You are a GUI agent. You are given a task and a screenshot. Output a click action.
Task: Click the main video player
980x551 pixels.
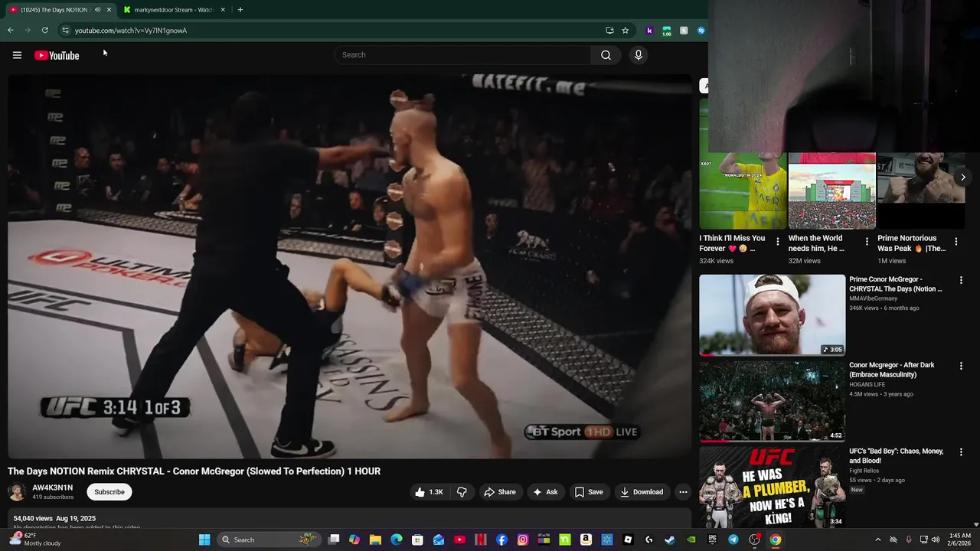point(350,266)
